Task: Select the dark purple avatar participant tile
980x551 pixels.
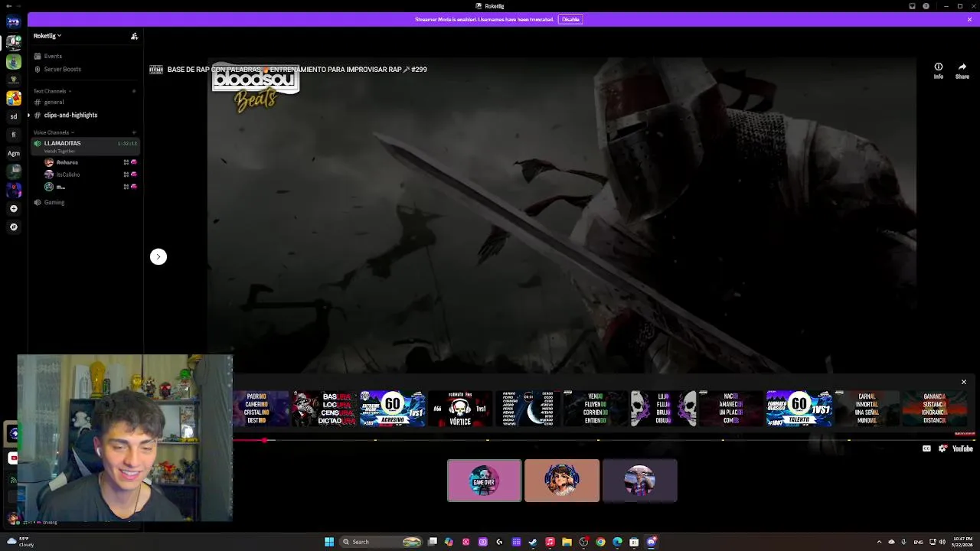Action: point(640,481)
